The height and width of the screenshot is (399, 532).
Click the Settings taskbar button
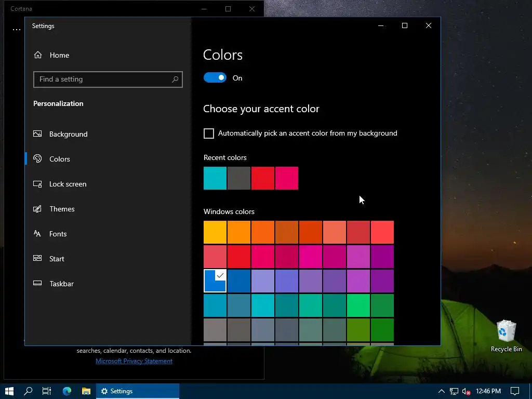[x=137, y=391]
